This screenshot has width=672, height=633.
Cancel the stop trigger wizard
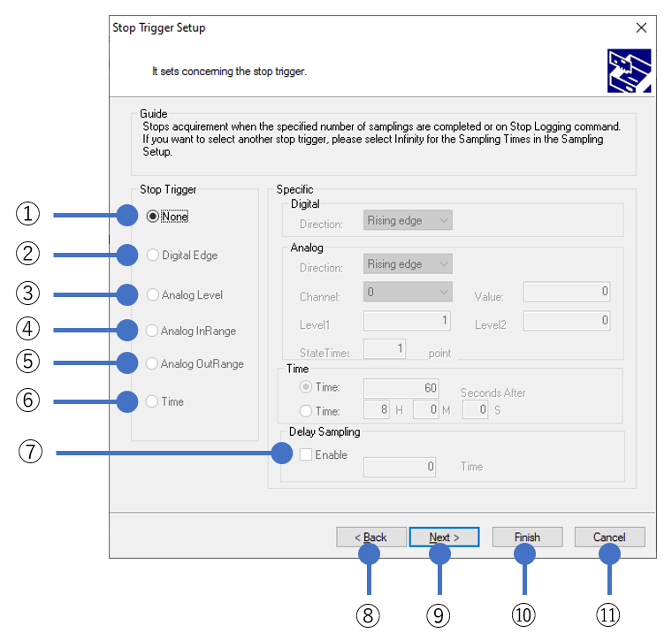point(609,537)
